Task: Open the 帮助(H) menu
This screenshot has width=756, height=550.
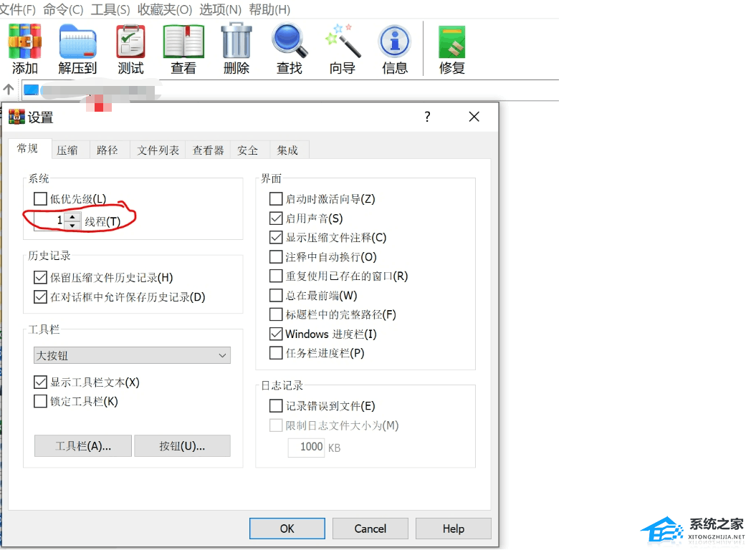Action: tap(269, 9)
